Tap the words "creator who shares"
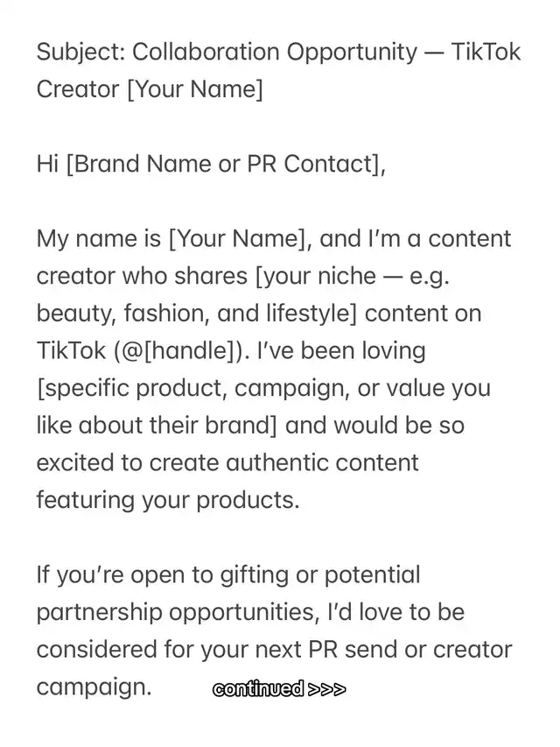 142,276
